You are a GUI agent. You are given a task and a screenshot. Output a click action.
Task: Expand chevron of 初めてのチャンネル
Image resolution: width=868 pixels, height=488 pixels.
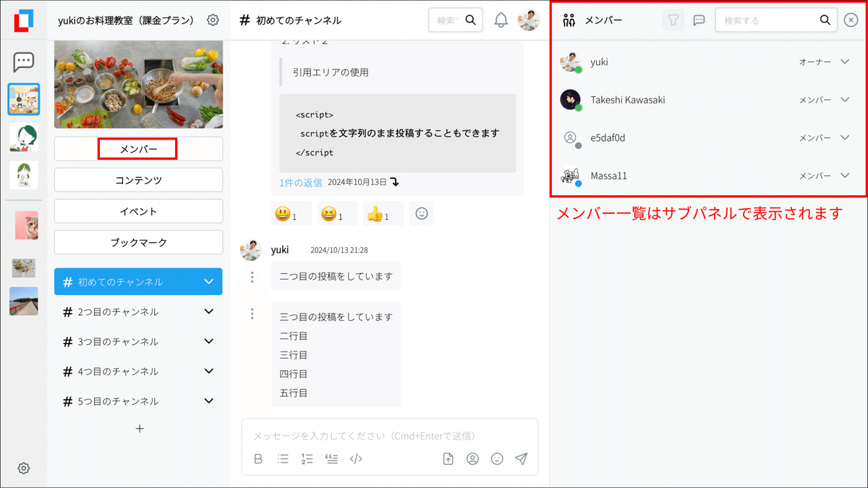click(209, 281)
